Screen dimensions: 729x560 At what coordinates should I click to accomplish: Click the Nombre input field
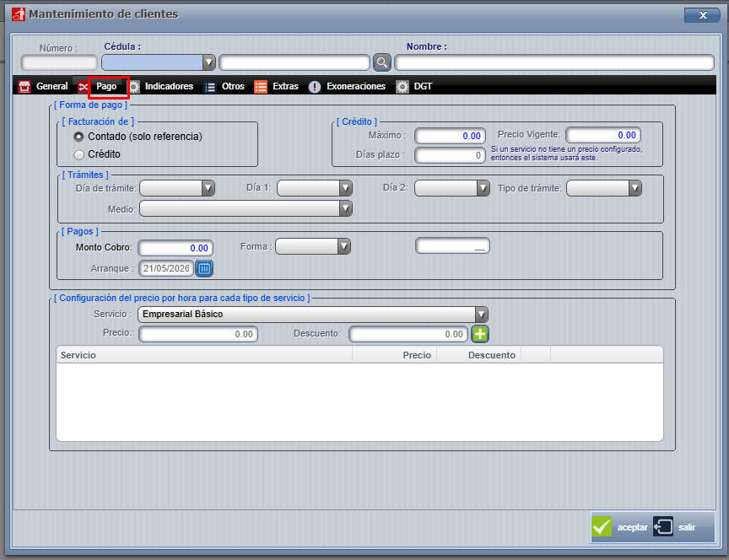[554, 62]
